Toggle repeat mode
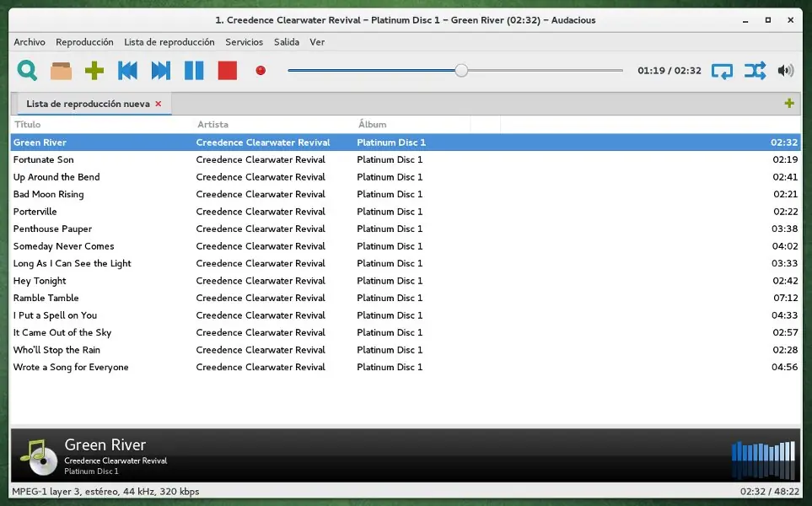This screenshot has height=506, width=812. [x=722, y=71]
